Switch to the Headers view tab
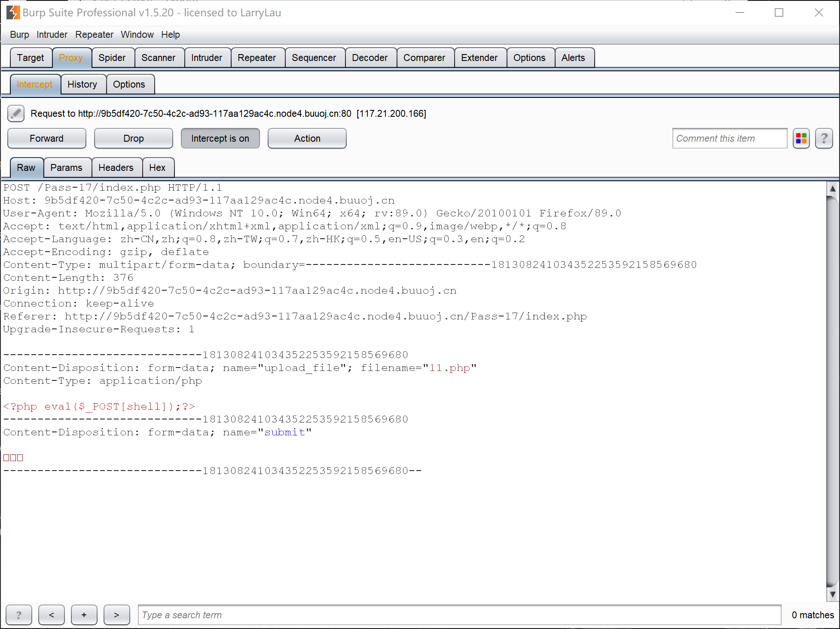The height and width of the screenshot is (629, 840). click(116, 167)
